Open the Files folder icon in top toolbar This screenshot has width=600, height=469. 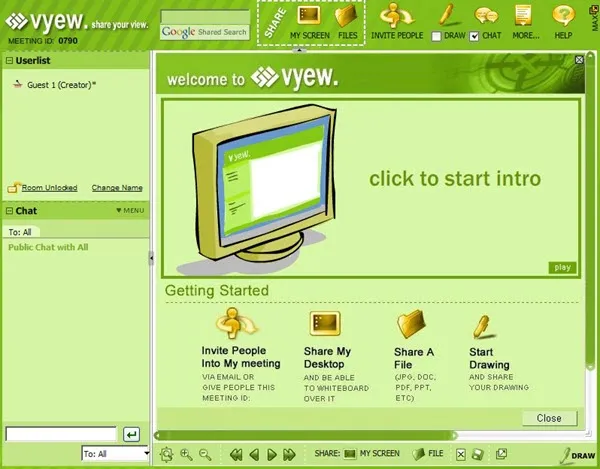coord(346,16)
